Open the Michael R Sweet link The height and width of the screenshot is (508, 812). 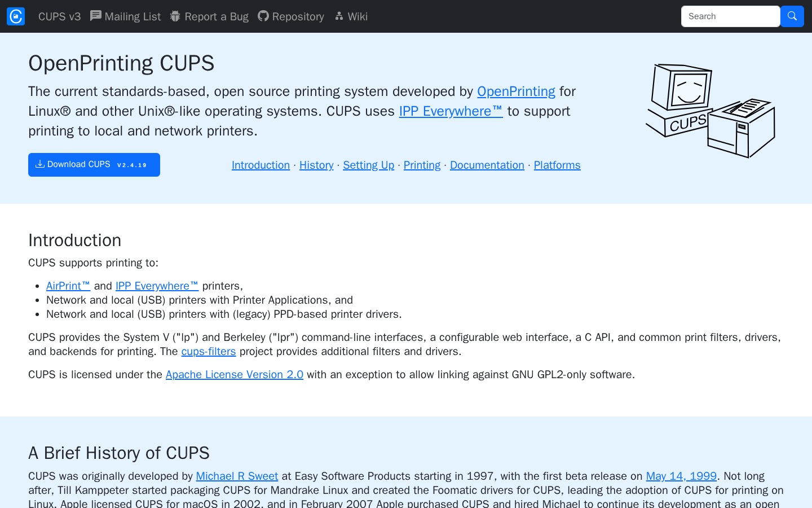[x=237, y=476]
